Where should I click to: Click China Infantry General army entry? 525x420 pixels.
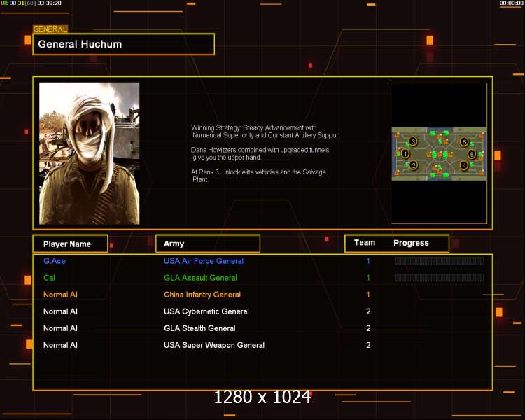coord(202,295)
